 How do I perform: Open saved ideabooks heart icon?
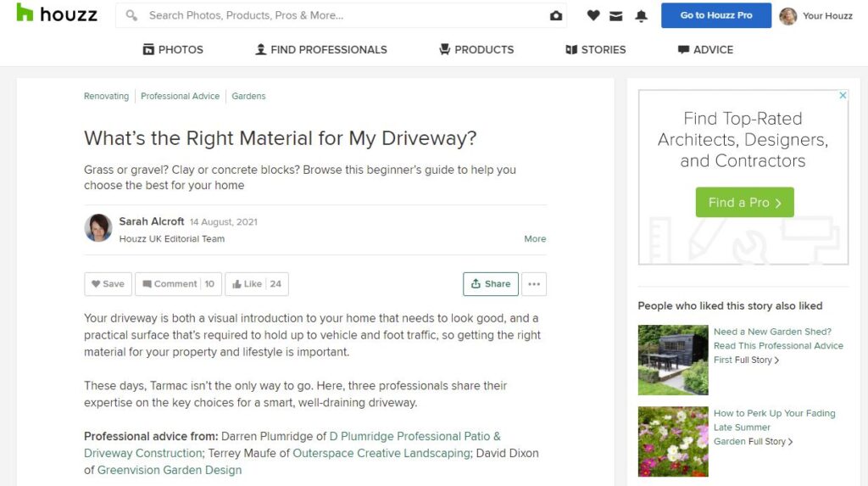(x=593, y=15)
